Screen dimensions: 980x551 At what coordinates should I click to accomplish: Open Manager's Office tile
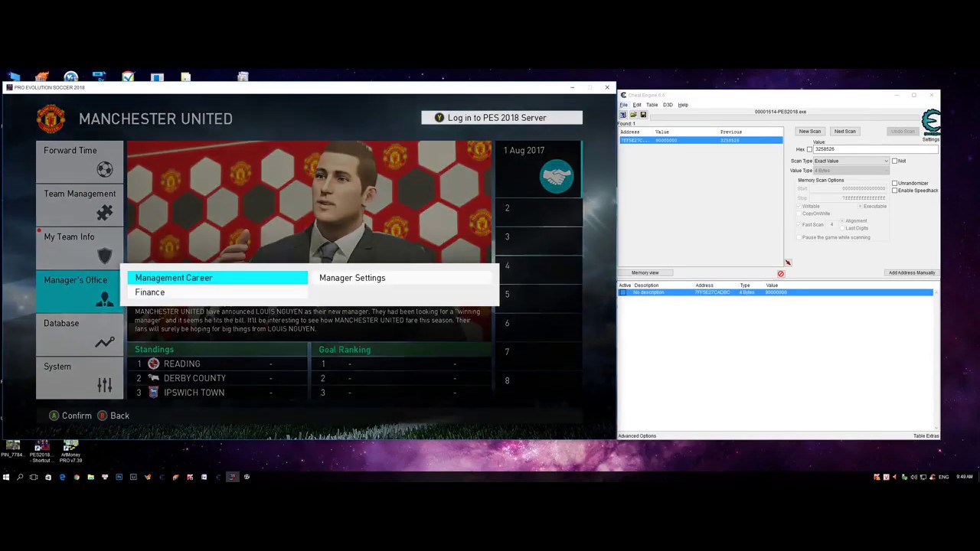[80, 291]
